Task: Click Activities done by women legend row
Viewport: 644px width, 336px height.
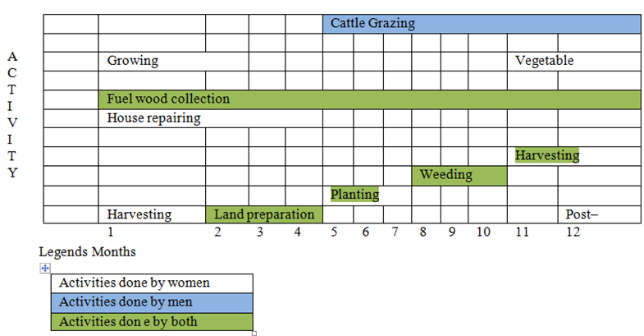Action: pos(153,283)
